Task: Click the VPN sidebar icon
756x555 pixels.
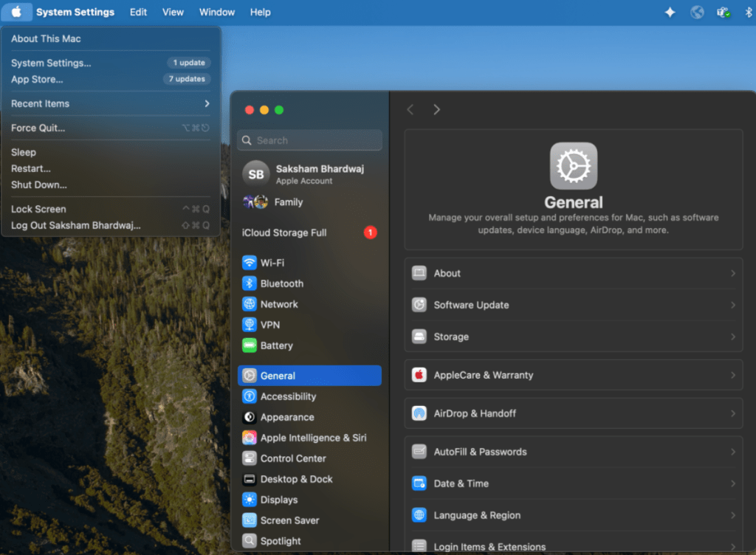Action: [250, 325]
